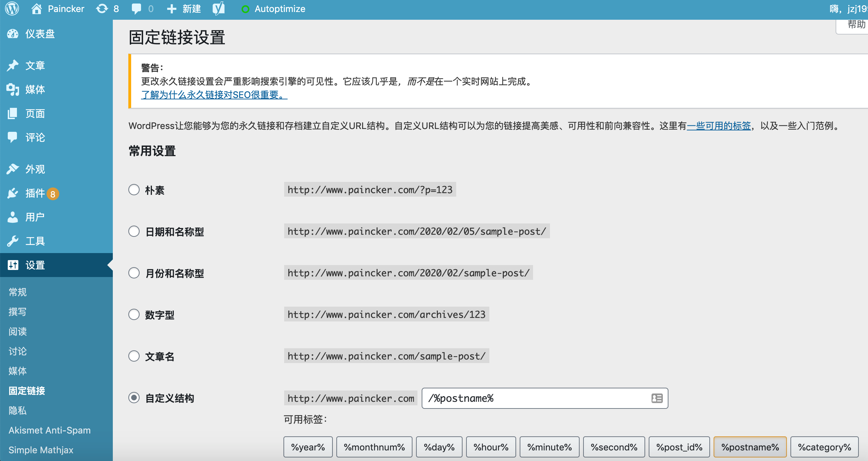868x461 pixels.
Task: Open the Dashboard gauge icon in the sidebar
Action: [x=13, y=34]
